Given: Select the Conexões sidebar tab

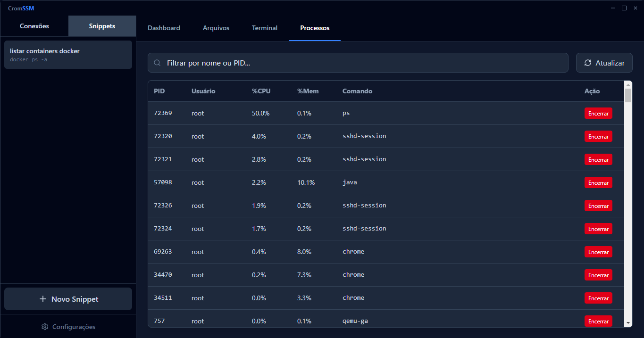Looking at the screenshot, I should pos(34,26).
